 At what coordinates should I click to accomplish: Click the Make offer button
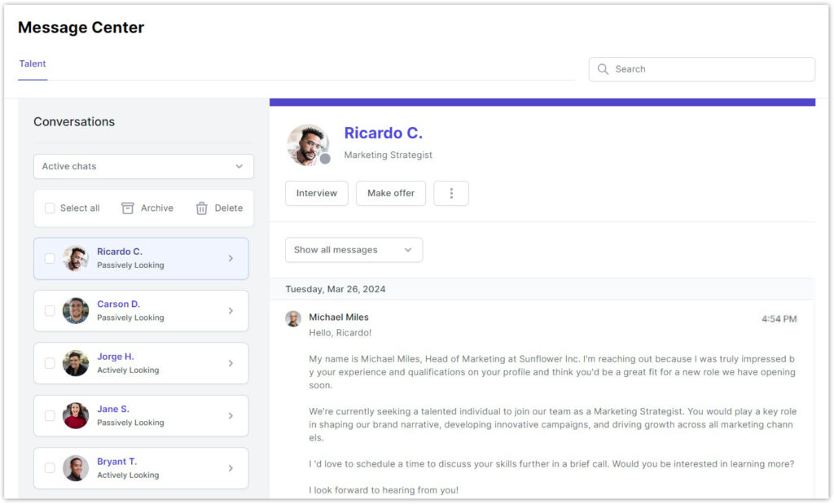[x=391, y=194]
